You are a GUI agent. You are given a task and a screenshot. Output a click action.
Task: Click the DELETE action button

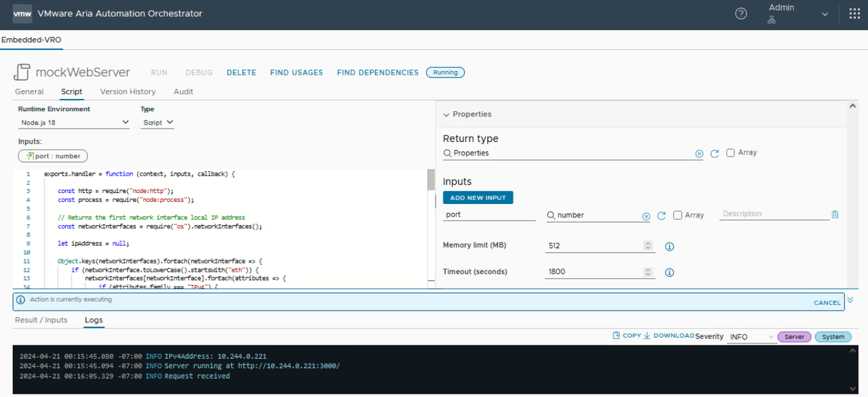tap(241, 73)
